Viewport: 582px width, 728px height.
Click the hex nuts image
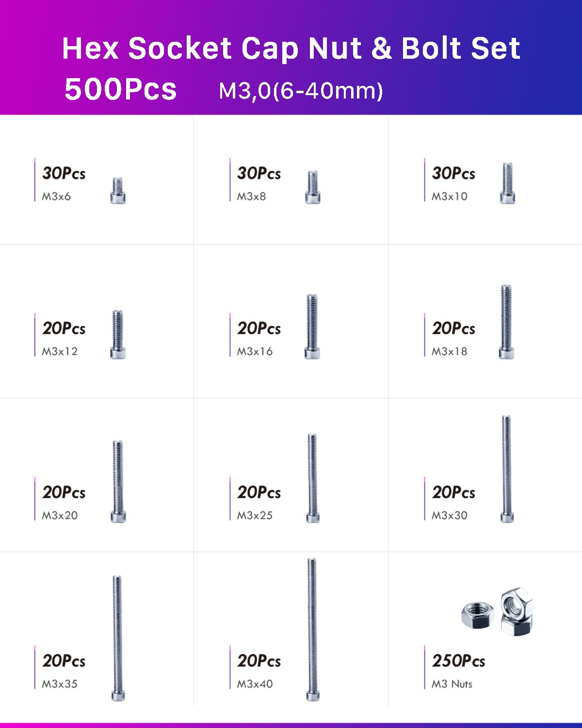[498, 612]
